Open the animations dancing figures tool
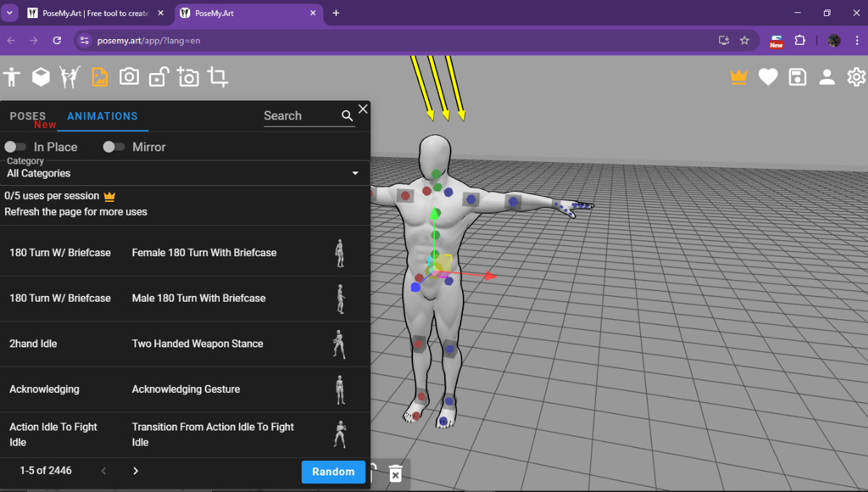 coord(69,77)
